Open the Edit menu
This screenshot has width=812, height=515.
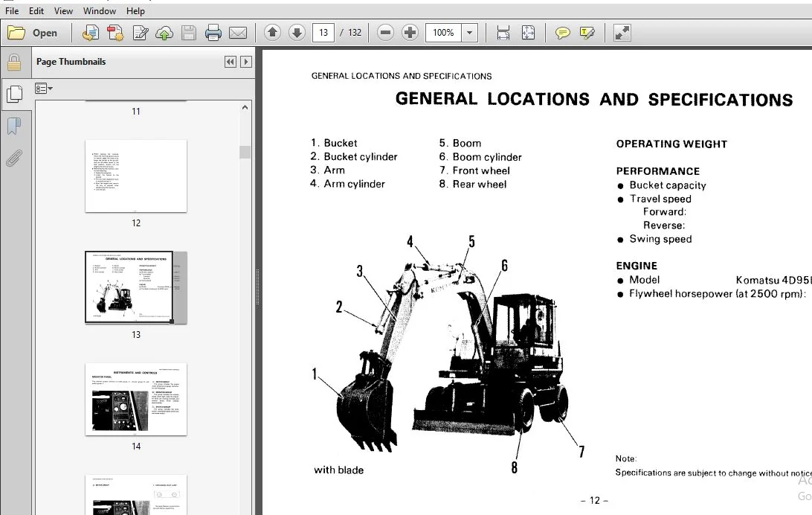point(36,11)
